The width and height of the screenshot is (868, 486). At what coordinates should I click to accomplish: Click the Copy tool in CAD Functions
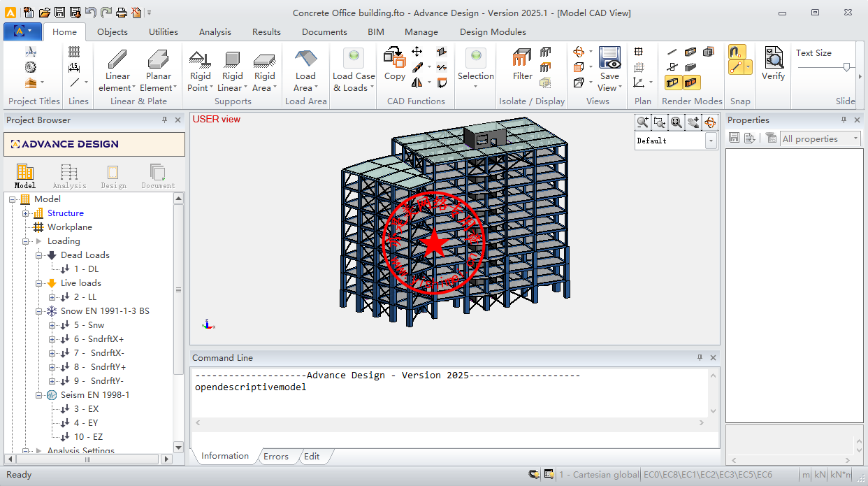[x=394, y=64]
